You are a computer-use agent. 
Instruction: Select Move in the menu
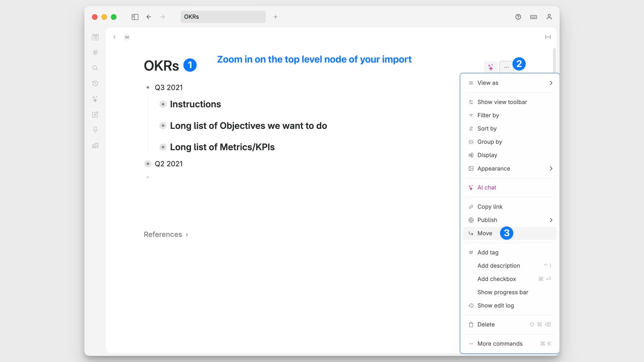click(x=510, y=233)
